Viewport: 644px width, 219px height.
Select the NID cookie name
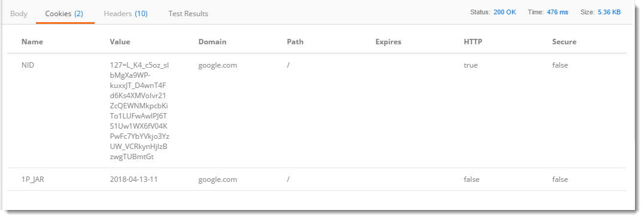(x=28, y=65)
